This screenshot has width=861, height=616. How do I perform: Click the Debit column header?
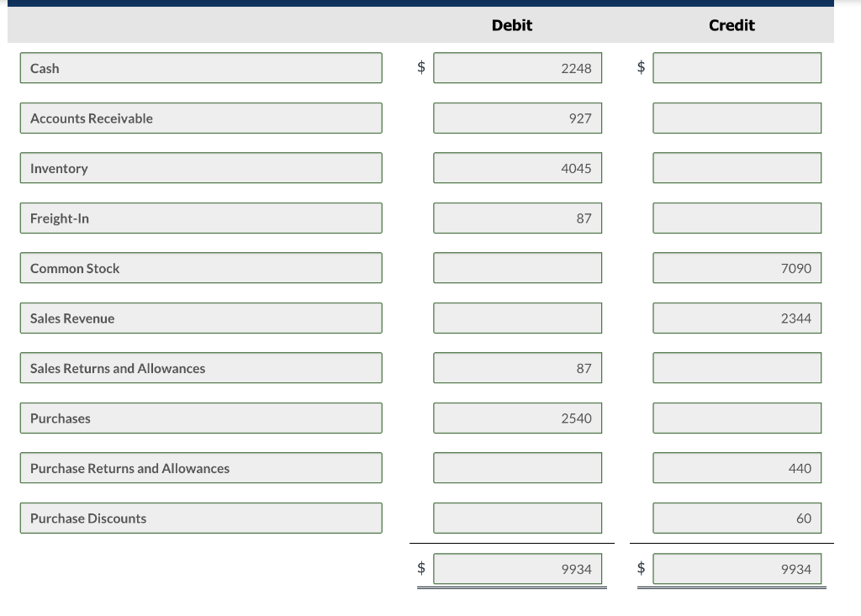coord(512,25)
